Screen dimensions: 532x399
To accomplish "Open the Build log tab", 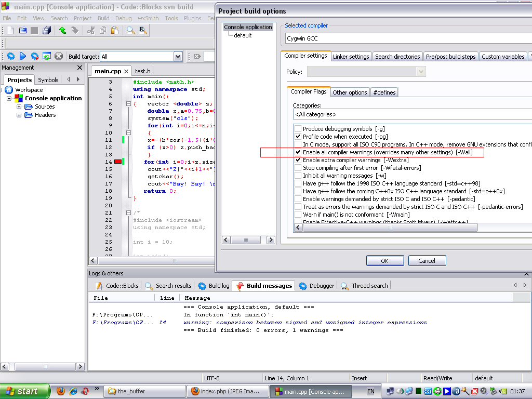I will pos(214,286).
